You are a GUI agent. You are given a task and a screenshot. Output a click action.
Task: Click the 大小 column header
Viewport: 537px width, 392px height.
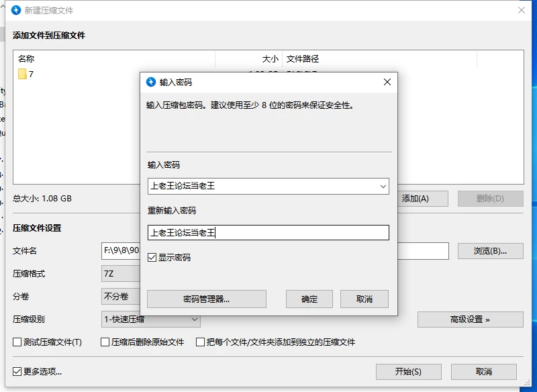(x=248, y=59)
